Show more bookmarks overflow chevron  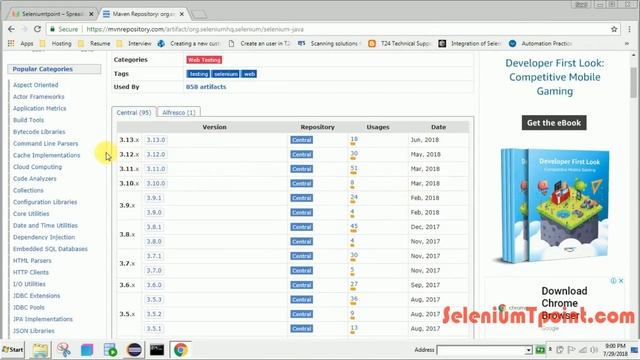(627, 43)
